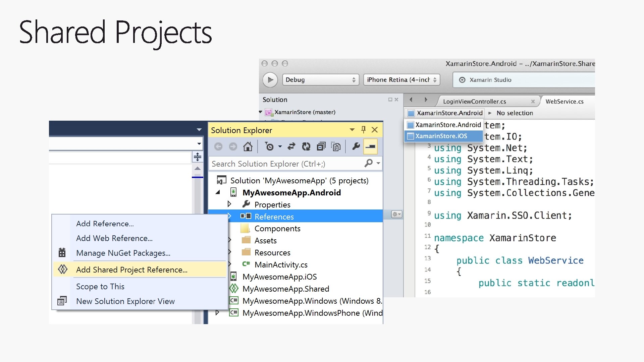Image resolution: width=644 pixels, height=362 pixels.
Task: Select XamarinStore.iOS in project popup
Action: pos(441,136)
